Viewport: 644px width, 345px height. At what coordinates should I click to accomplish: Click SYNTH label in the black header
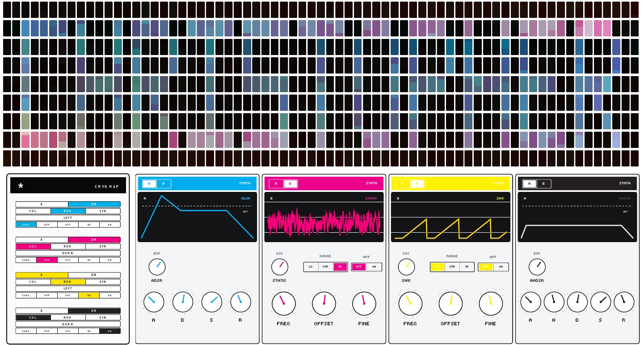click(x=625, y=183)
